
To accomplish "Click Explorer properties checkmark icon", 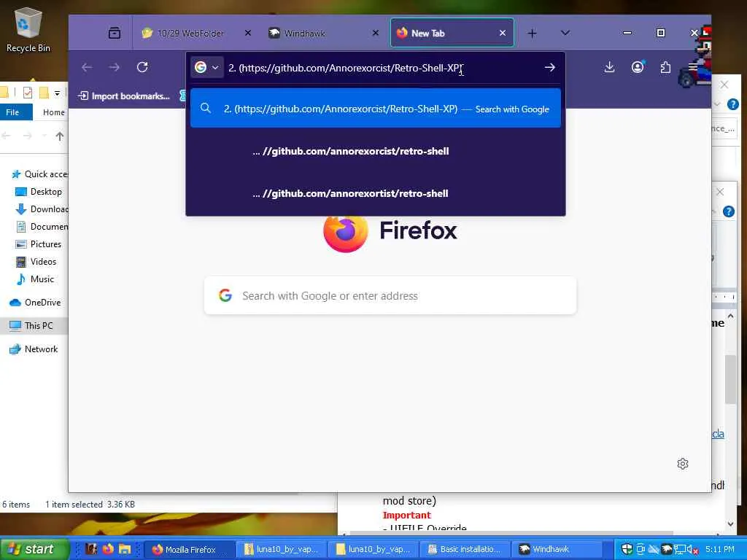I will pos(28,93).
